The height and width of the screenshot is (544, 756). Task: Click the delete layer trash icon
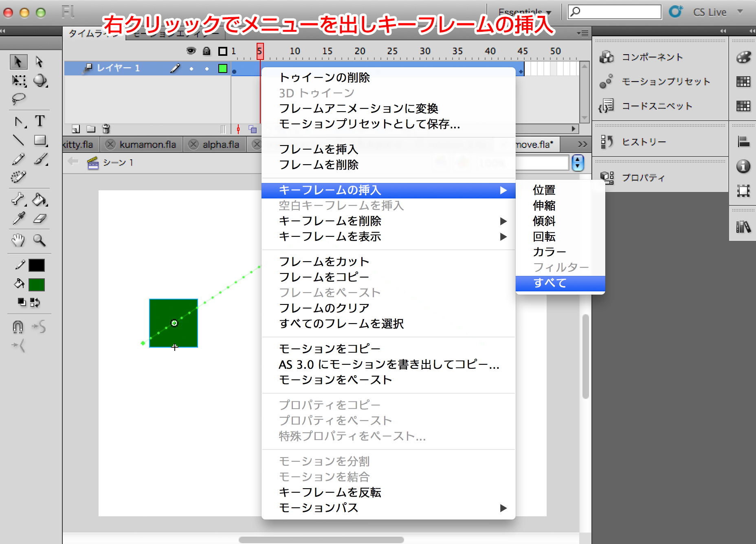106,129
